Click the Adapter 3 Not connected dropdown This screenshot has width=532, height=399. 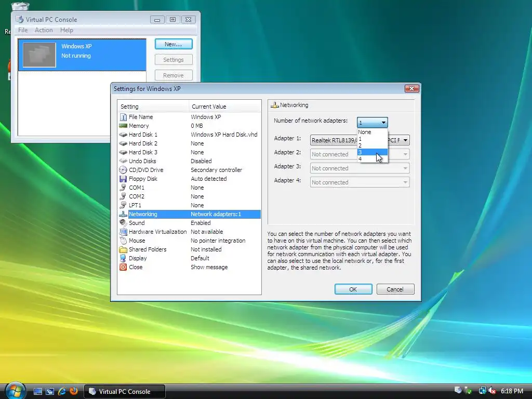click(x=360, y=168)
